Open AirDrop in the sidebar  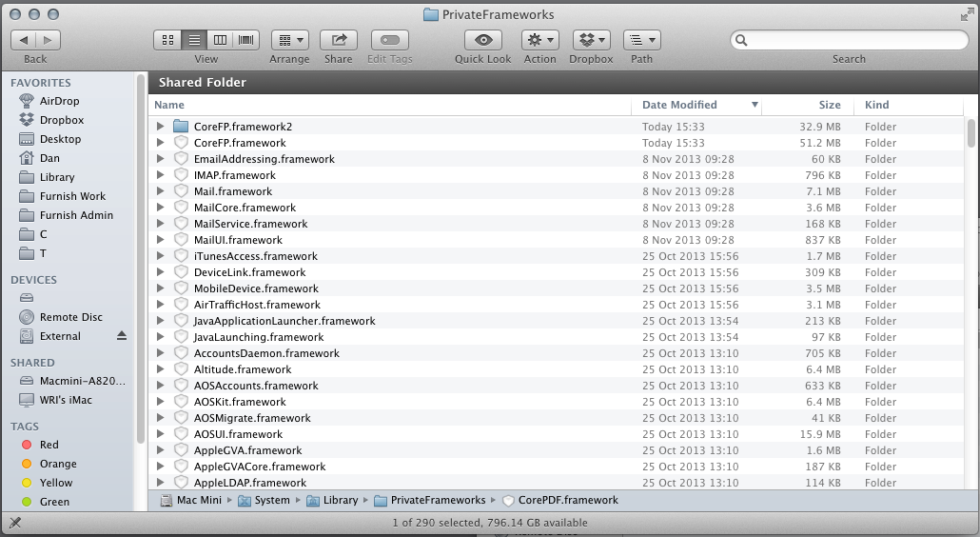pyautogui.click(x=59, y=101)
